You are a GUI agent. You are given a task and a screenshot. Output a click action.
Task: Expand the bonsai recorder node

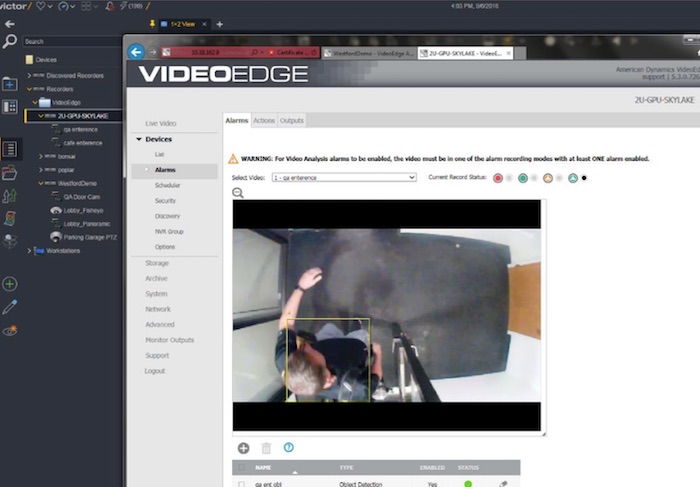click(41, 156)
